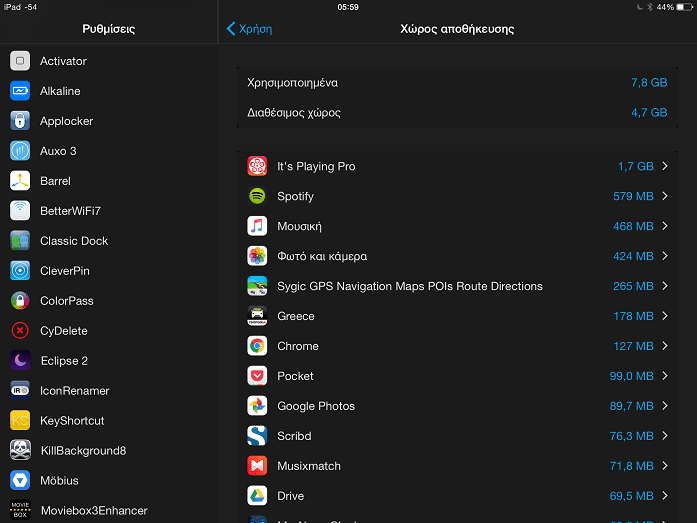Tap the 468 MB size value
697x523 pixels.
coord(633,226)
